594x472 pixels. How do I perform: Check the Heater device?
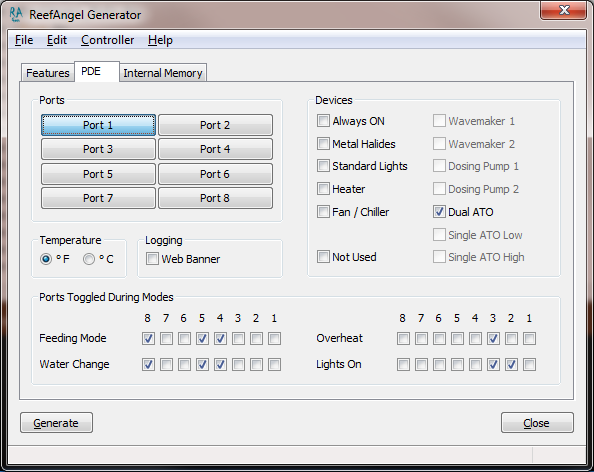[x=323, y=189]
